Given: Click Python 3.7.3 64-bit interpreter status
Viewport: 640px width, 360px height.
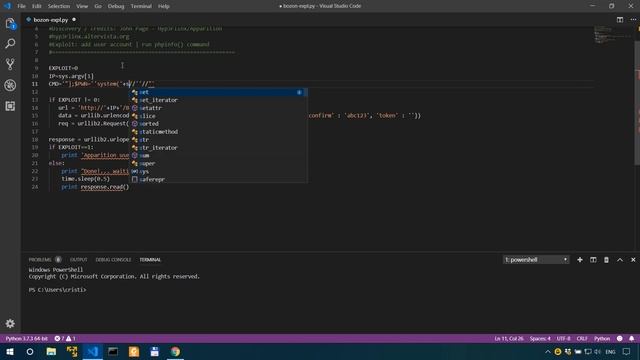Looking at the screenshot, I should (27, 338).
